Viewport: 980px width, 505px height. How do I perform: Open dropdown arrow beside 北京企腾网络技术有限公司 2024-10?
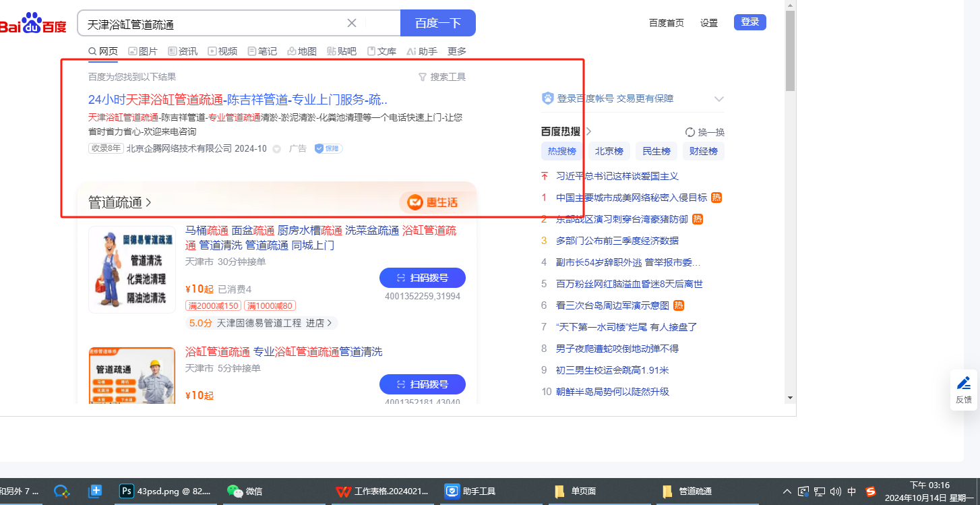click(x=276, y=149)
